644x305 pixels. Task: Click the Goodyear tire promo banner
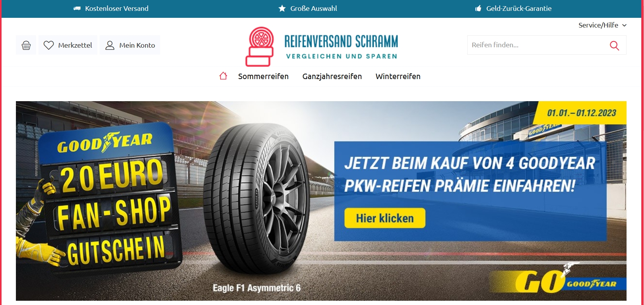pyautogui.click(x=321, y=201)
